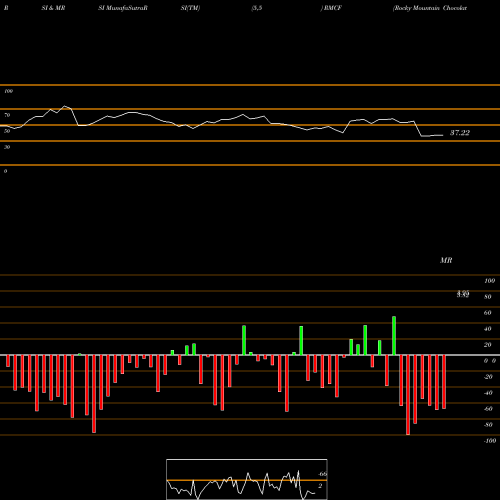This screenshot has height=500, width=500.
Task: Click the MR panel '0 0' zero-line label
Action: [490, 361]
